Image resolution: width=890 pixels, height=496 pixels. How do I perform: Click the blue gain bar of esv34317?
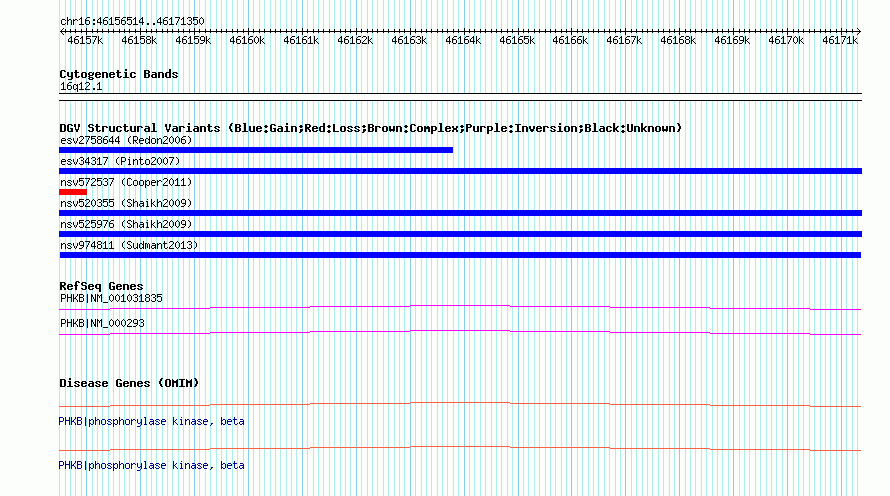[x=460, y=171]
